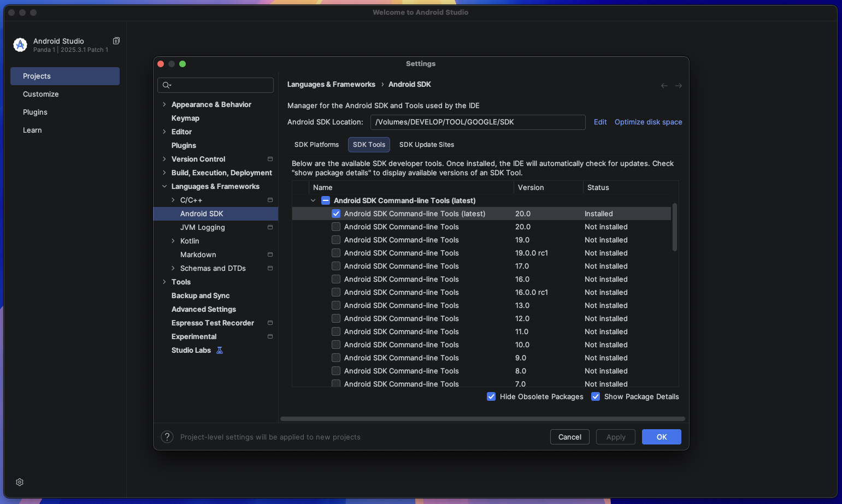
Task: Open SDK Update Sites tab
Action: (x=426, y=145)
